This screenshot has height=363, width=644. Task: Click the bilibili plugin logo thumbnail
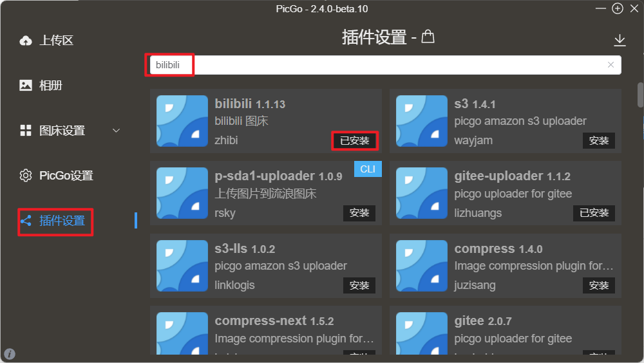(x=182, y=121)
